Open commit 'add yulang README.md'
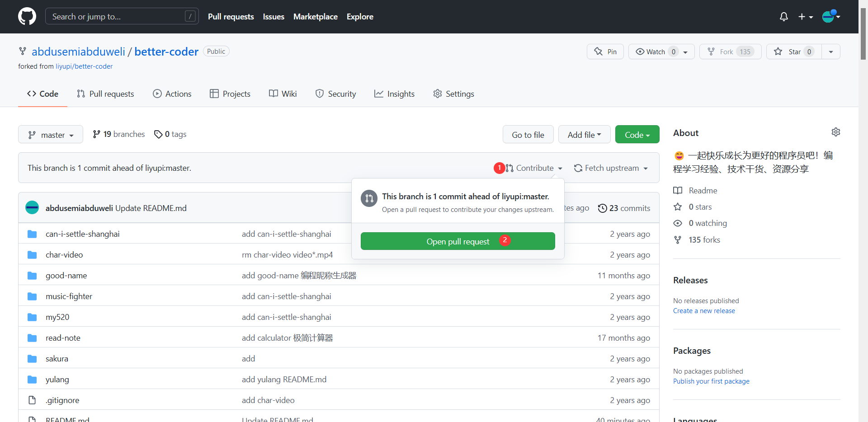Viewport: 868px width, 422px height. point(284,380)
